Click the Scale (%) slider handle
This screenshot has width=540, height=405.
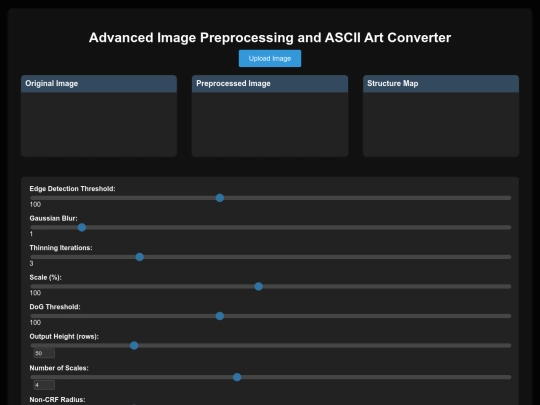(x=259, y=287)
